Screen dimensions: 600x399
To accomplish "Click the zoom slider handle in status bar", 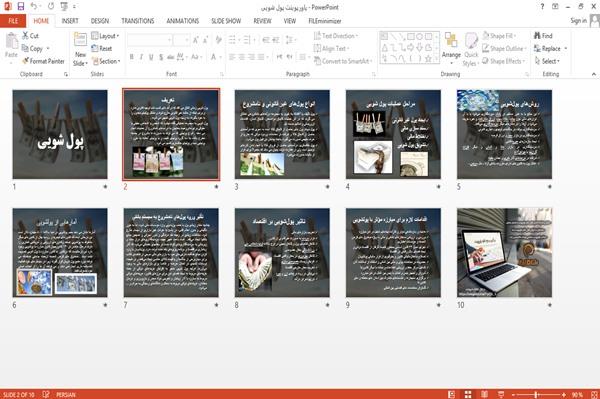I will tap(536, 394).
